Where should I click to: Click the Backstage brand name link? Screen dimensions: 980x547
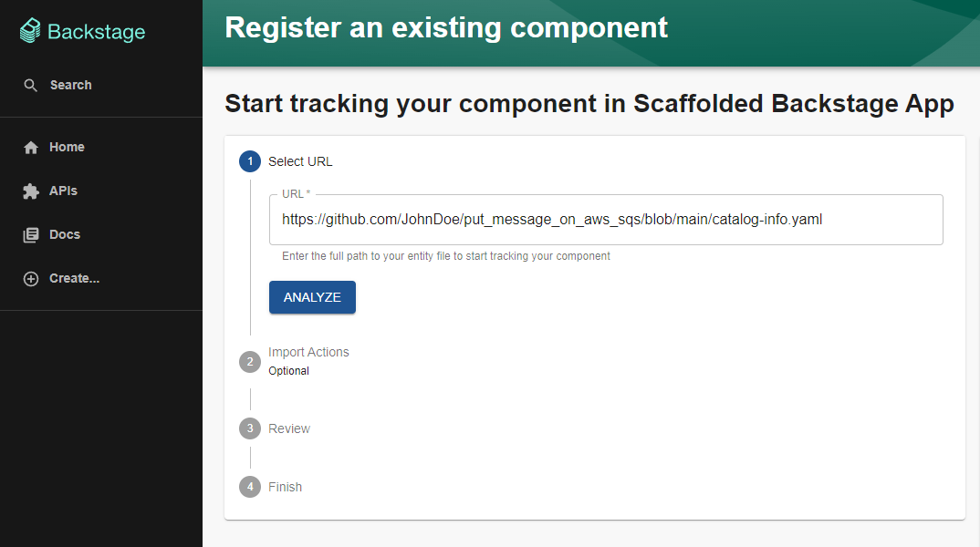(96, 32)
